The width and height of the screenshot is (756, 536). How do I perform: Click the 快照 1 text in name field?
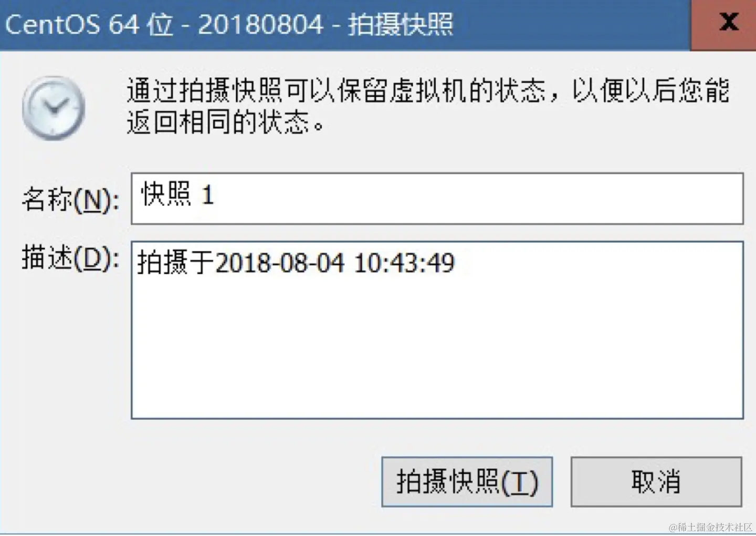click(177, 194)
